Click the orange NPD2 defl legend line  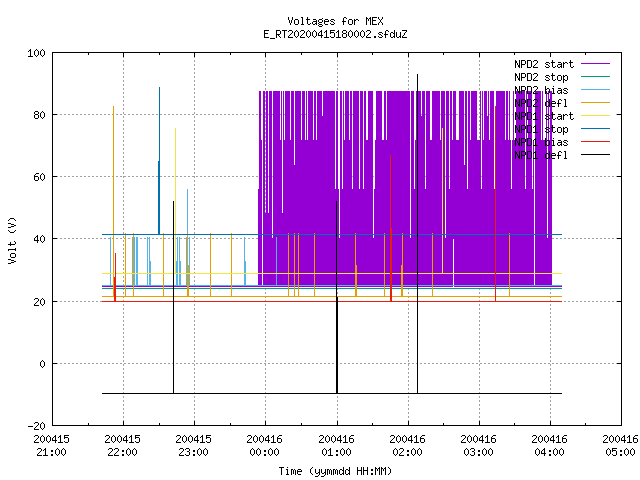595,103
